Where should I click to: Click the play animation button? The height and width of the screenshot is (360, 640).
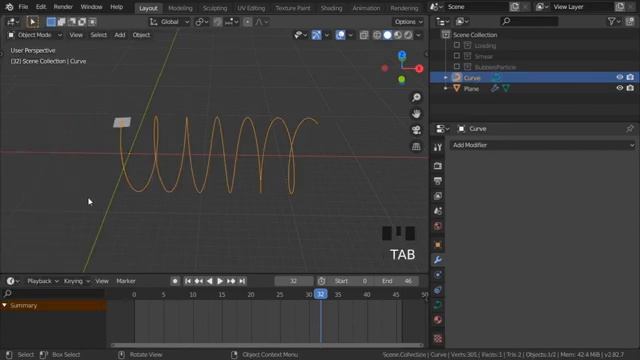pyautogui.click(x=220, y=281)
